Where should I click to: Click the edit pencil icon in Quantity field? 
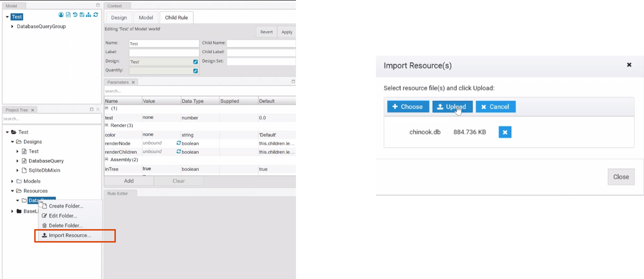tap(195, 71)
